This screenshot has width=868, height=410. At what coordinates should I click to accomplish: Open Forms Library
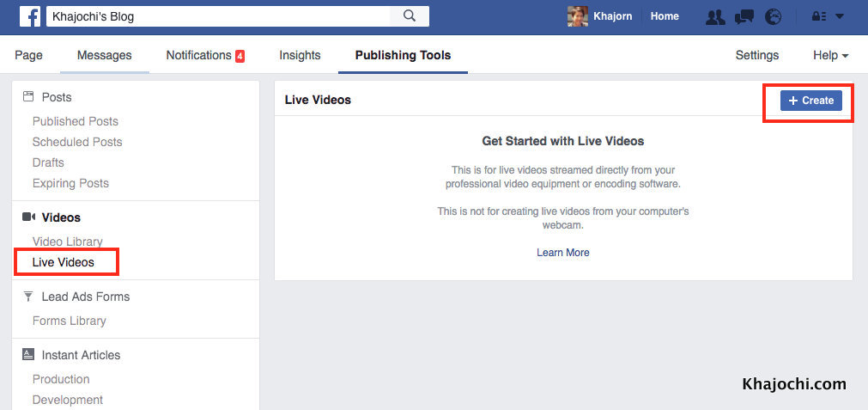point(70,321)
